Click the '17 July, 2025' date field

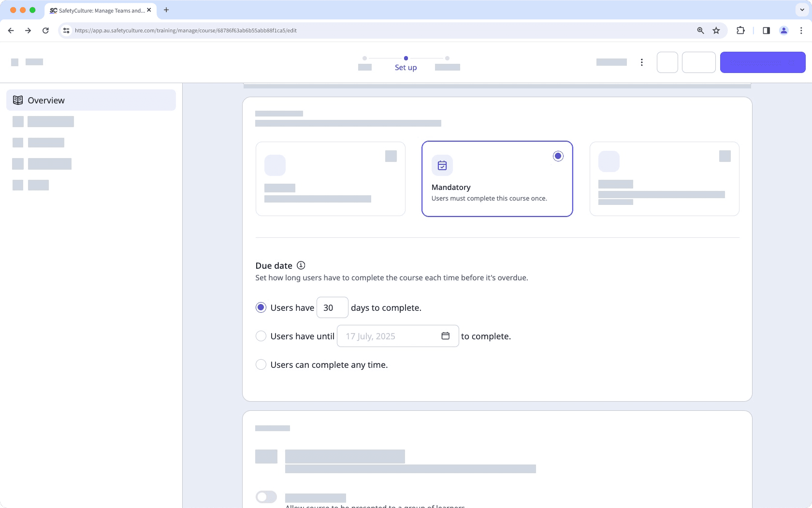tap(382, 335)
